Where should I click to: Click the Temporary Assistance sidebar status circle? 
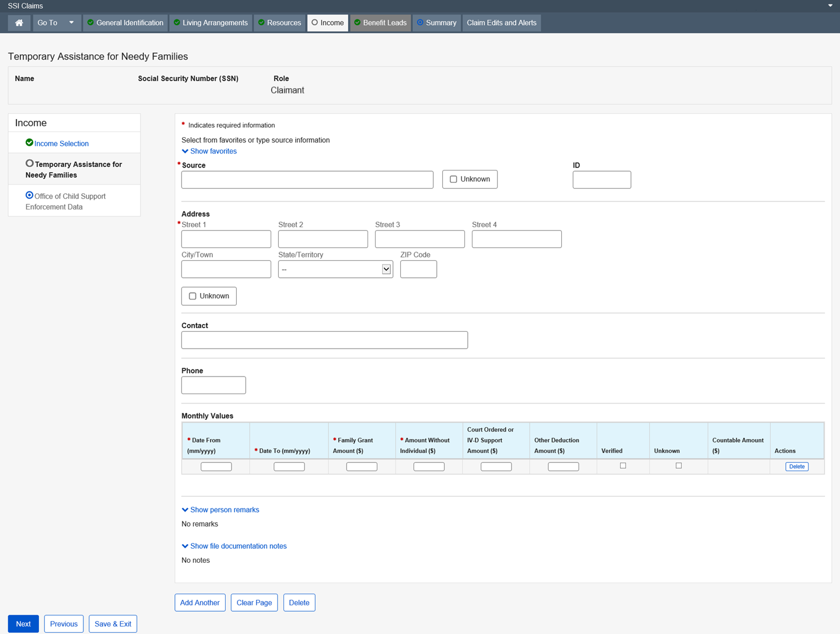[29, 164]
